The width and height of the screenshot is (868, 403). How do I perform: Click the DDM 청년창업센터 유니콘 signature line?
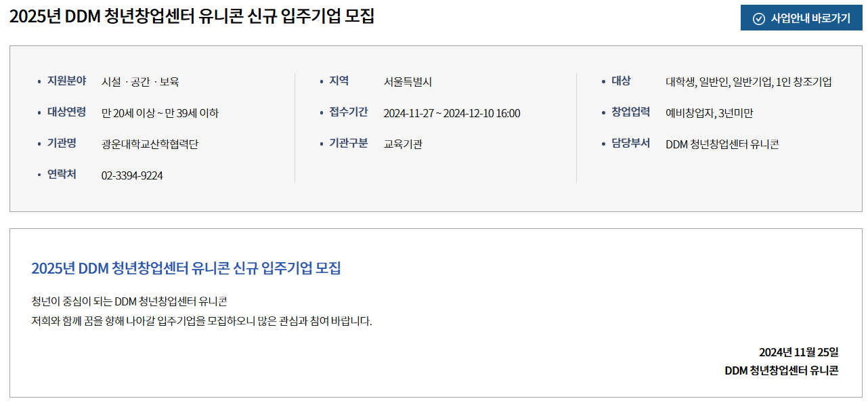point(781,370)
